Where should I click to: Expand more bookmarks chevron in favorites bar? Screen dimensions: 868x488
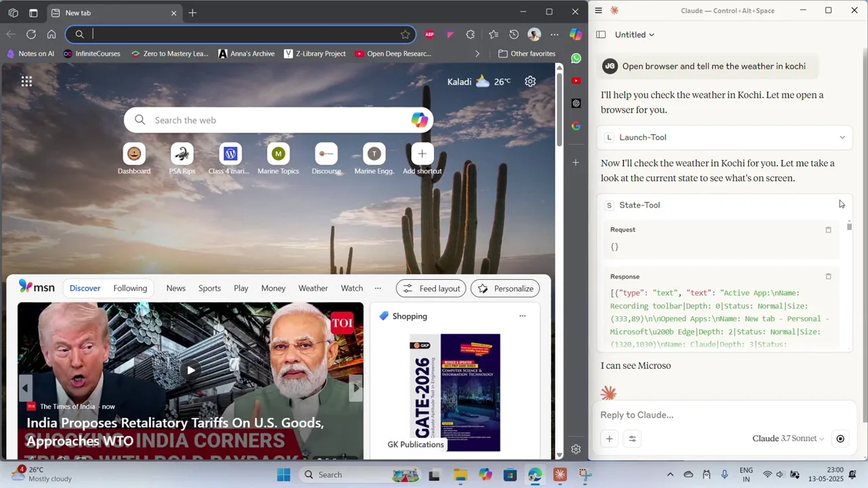pyautogui.click(x=477, y=54)
